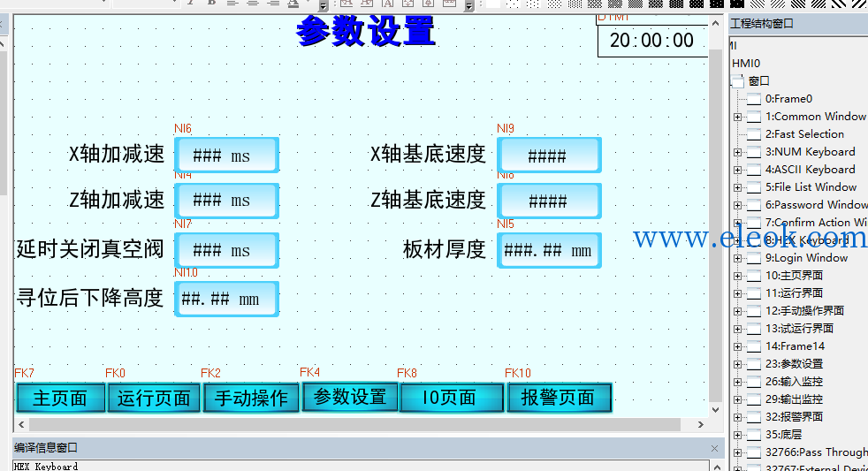868x471 pixels.
Task: Select 2:Fast Selection in project tree
Action: (804, 134)
